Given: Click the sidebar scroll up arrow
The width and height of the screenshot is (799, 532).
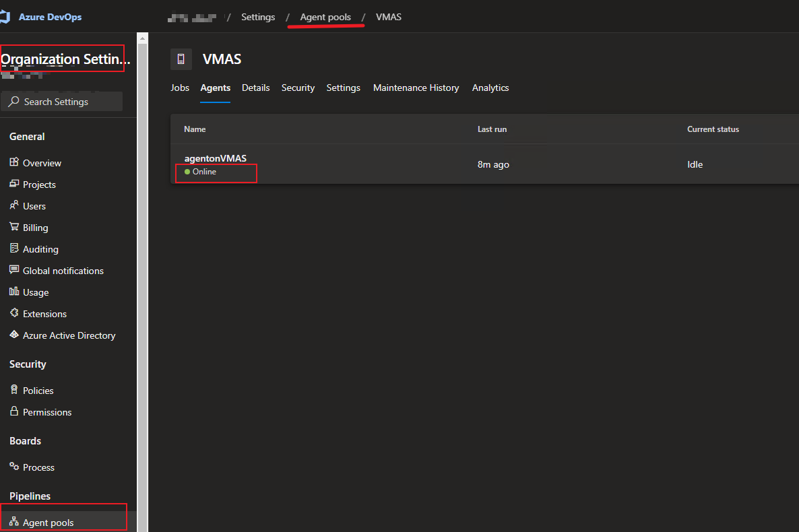Looking at the screenshot, I should pyautogui.click(x=143, y=38).
